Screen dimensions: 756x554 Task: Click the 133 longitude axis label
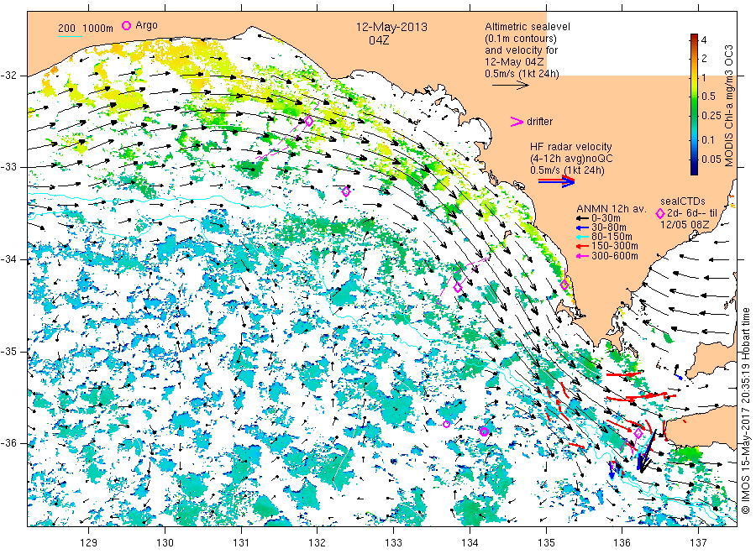point(393,543)
